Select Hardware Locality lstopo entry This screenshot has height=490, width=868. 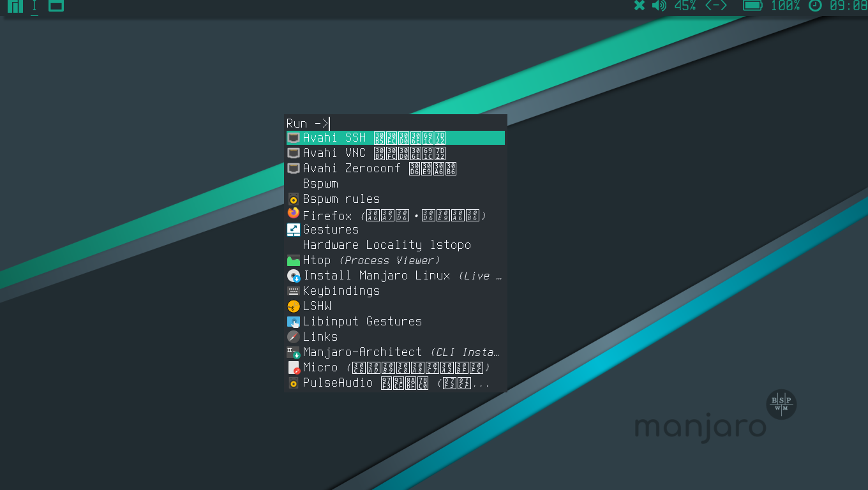pyautogui.click(x=396, y=245)
